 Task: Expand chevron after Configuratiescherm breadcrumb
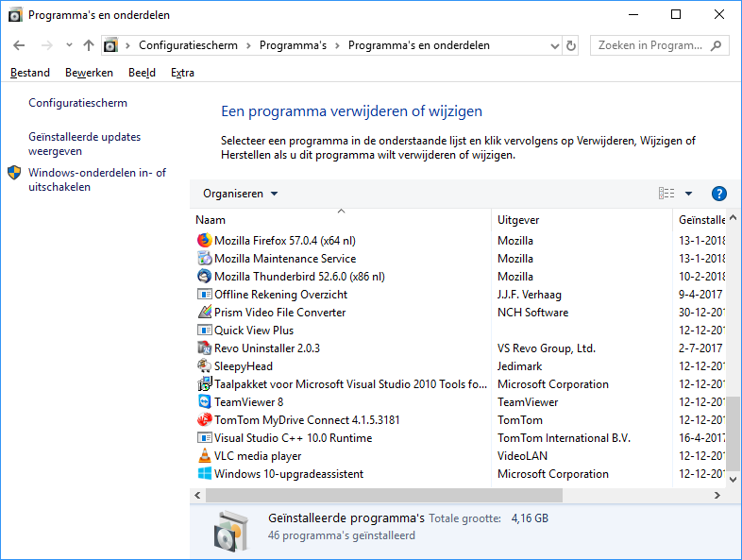coord(248,45)
